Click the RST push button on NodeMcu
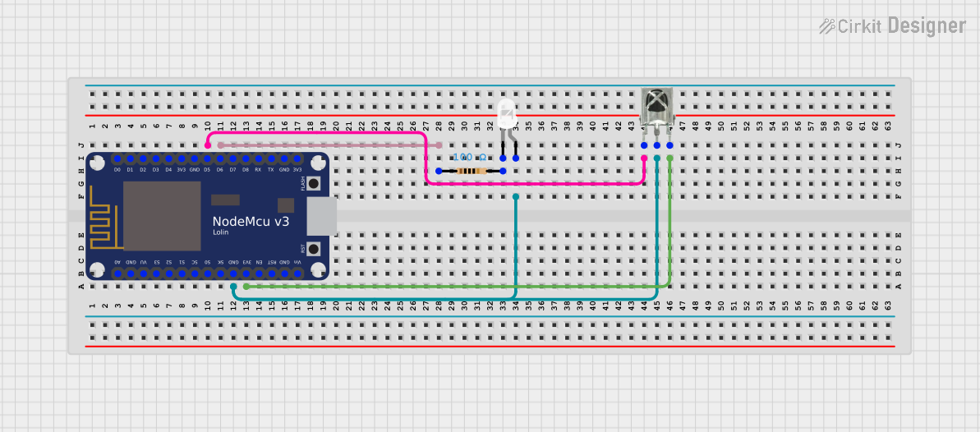 tap(313, 248)
